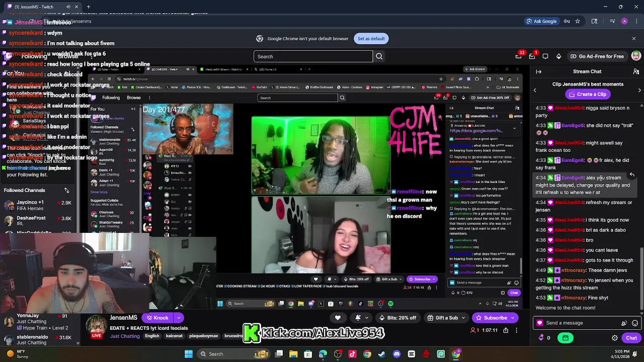The image size is (644, 362).
Task: Click the Twitch search input field
Action: (x=313, y=56)
